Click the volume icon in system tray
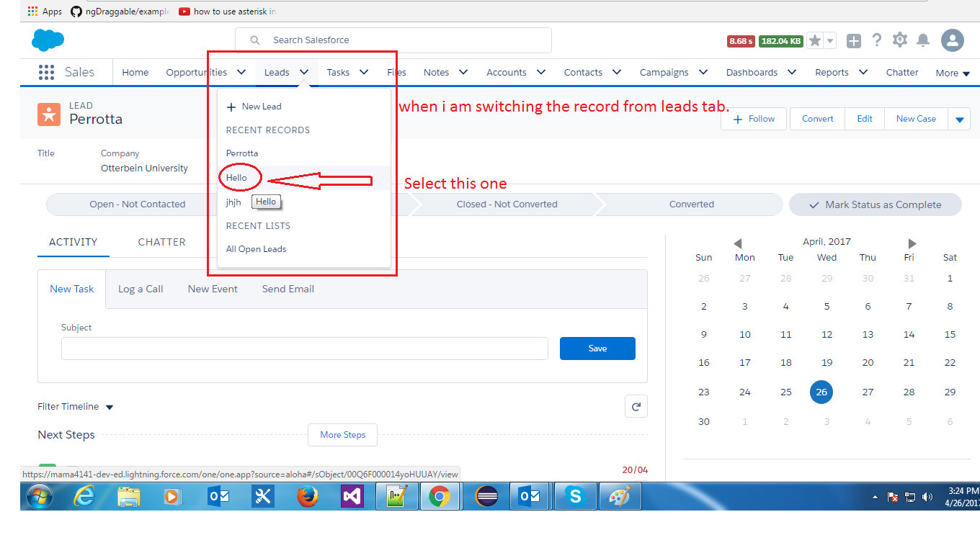Screen dimensions: 980x553 [927, 497]
